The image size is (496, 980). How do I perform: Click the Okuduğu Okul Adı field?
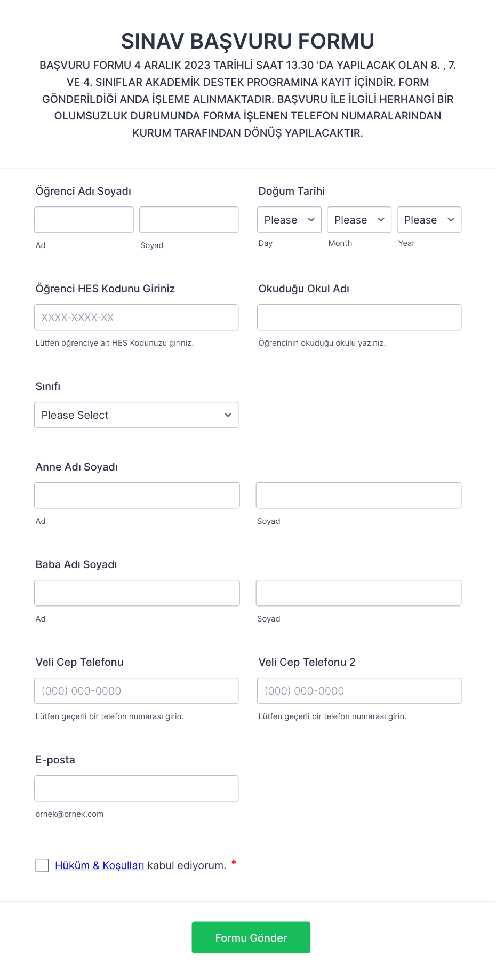click(x=358, y=317)
